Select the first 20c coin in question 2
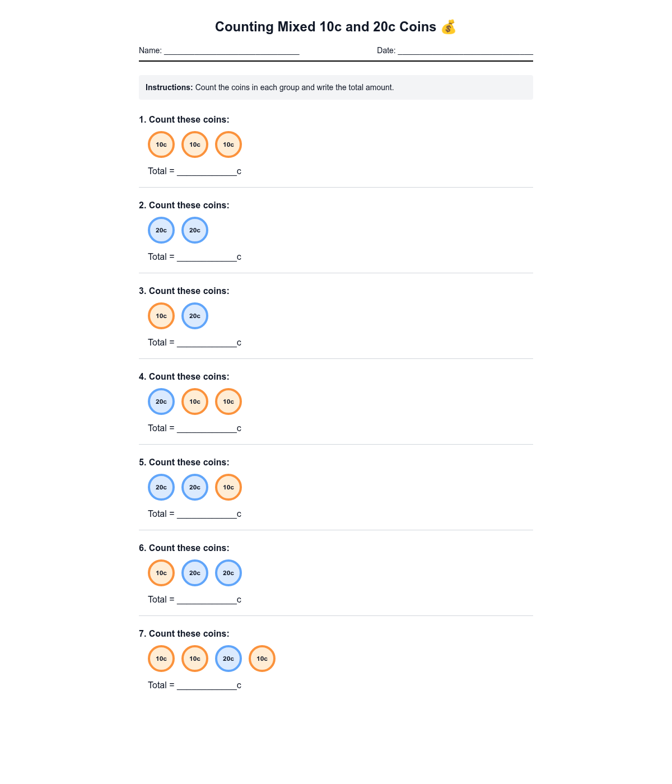 tap(161, 230)
